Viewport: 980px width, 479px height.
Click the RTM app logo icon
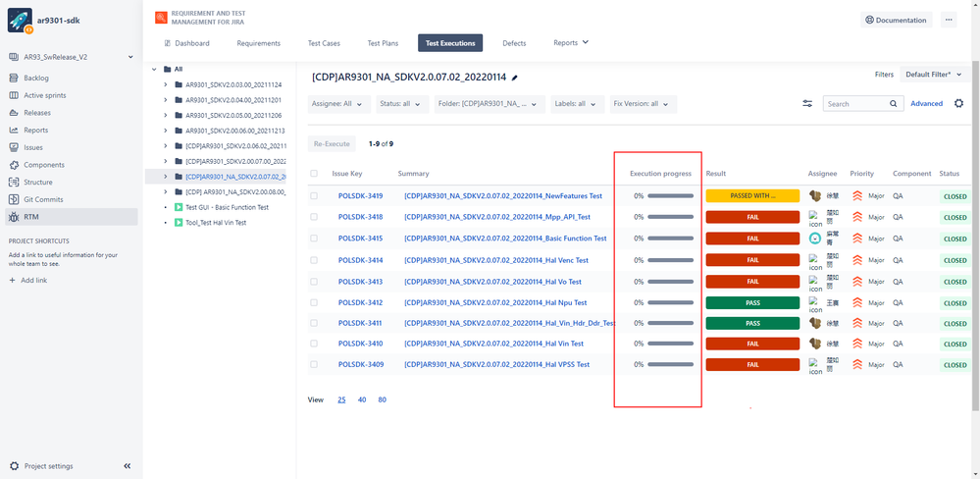tap(161, 18)
